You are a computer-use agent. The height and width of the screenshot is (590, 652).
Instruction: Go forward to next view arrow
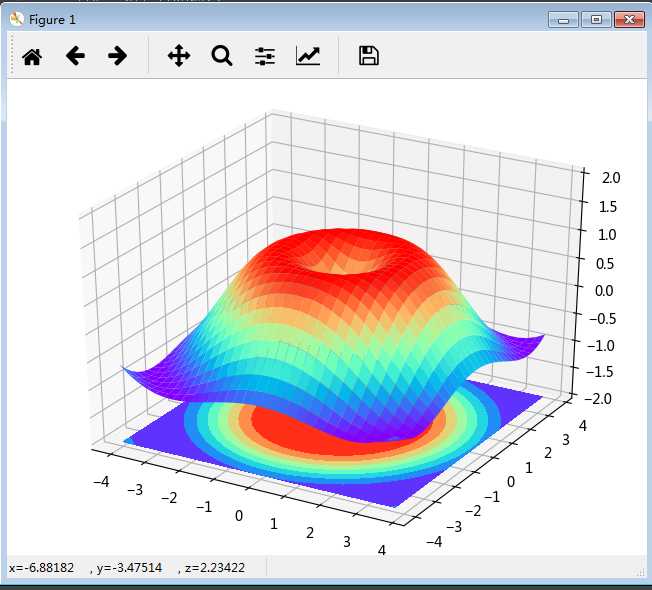pyautogui.click(x=117, y=56)
